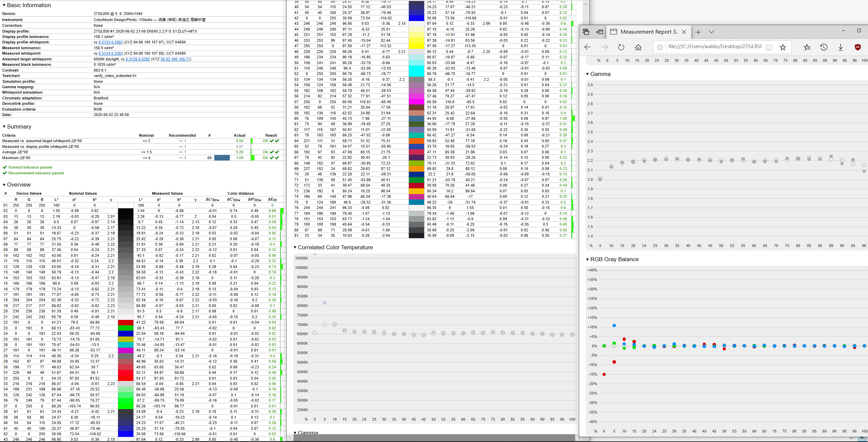Open the tabs you've set aside in the browser
This screenshot has height=442, width=868.
[586, 32]
